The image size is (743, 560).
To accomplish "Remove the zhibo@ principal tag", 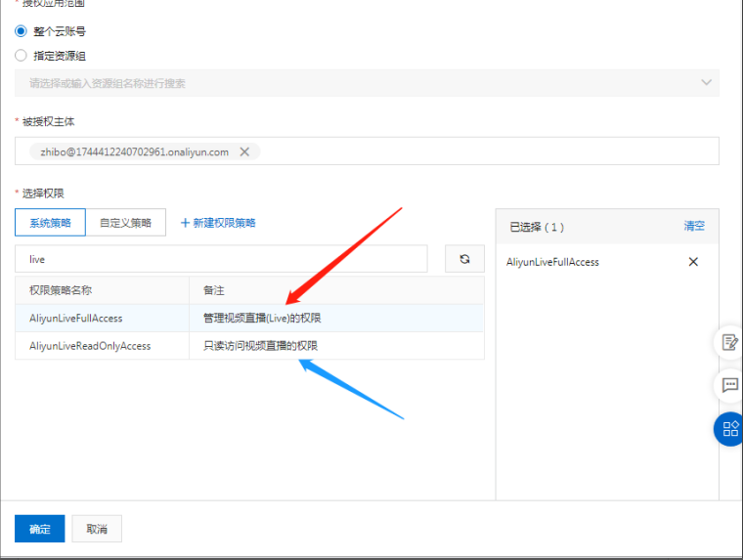I will 244,151.
